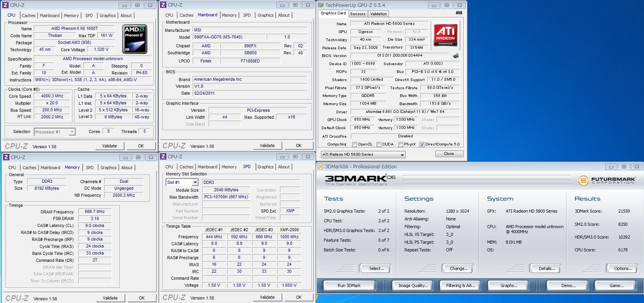This screenshot has height=303, width=644.
Task: Click the Image Quality... button
Action: (x=413, y=286)
